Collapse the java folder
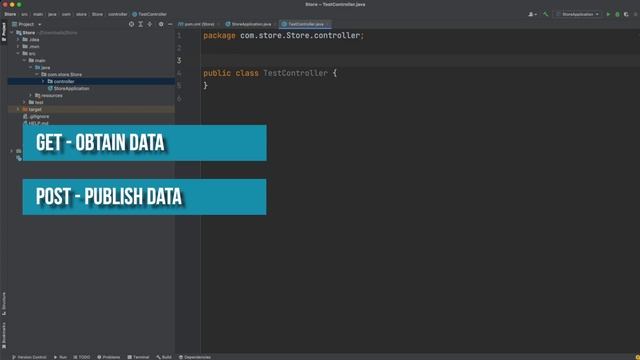The image size is (640, 360). tap(31, 67)
